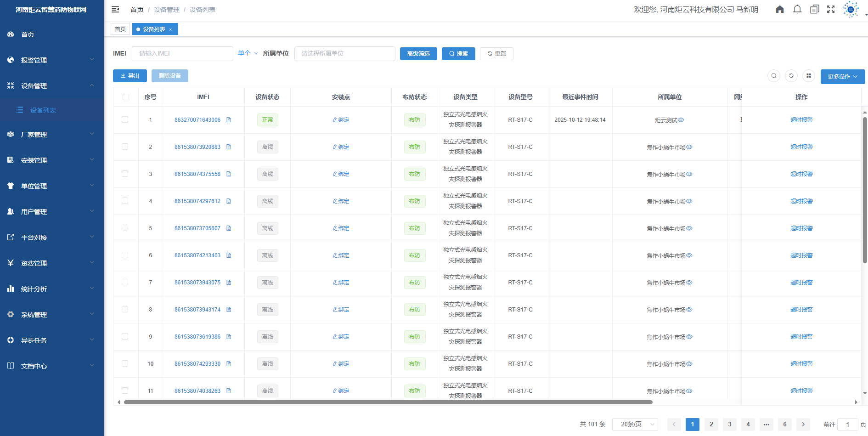This screenshot has height=436, width=868.
Task: Click the copy icon beside IMEI 863270071643006
Action: (x=229, y=120)
